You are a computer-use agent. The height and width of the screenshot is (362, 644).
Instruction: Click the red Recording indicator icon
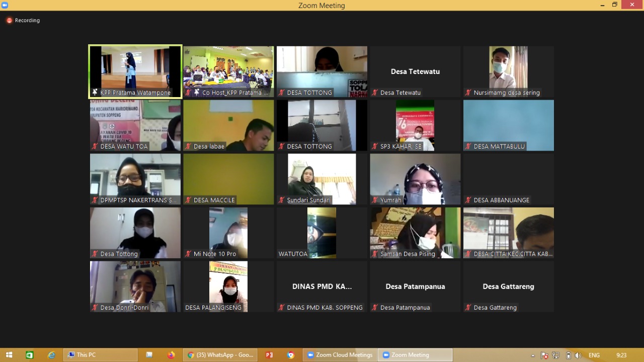pos(9,21)
